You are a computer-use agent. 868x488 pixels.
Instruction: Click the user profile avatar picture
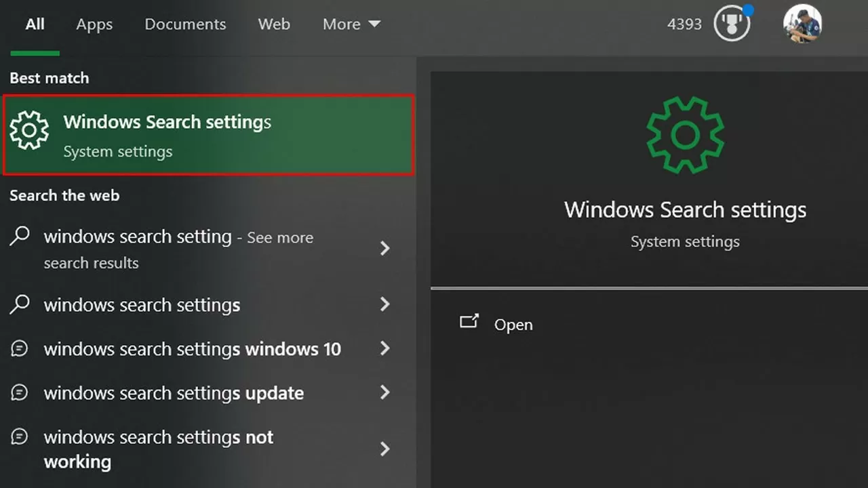(x=802, y=24)
